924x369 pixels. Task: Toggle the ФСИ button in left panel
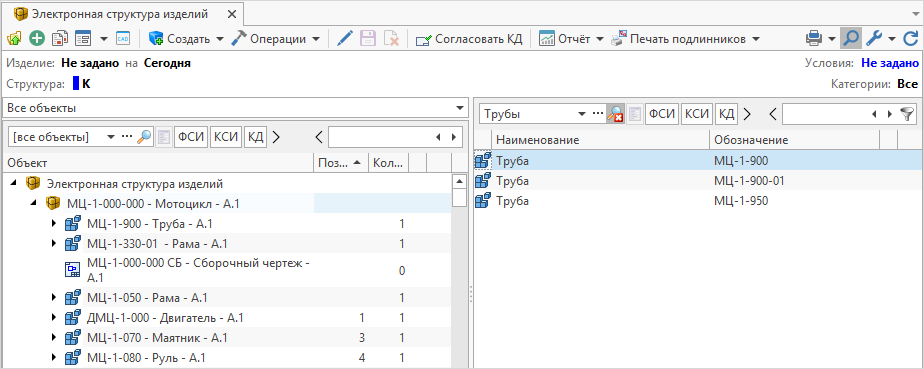[x=191, y=137]
